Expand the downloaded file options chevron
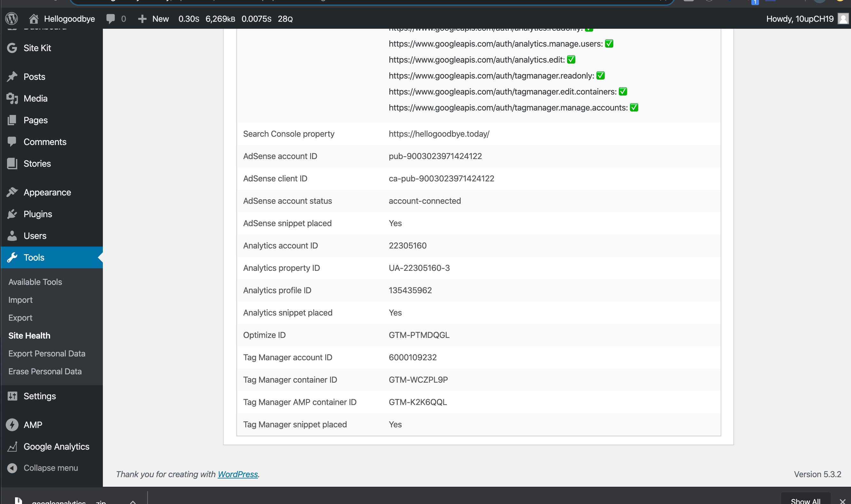 (x=133, y=502)
